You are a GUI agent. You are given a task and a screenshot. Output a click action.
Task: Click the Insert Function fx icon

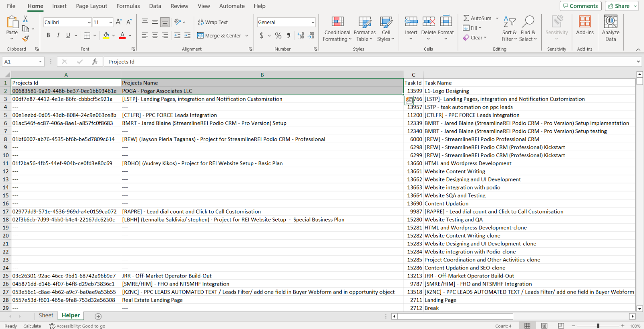[95, 62]
